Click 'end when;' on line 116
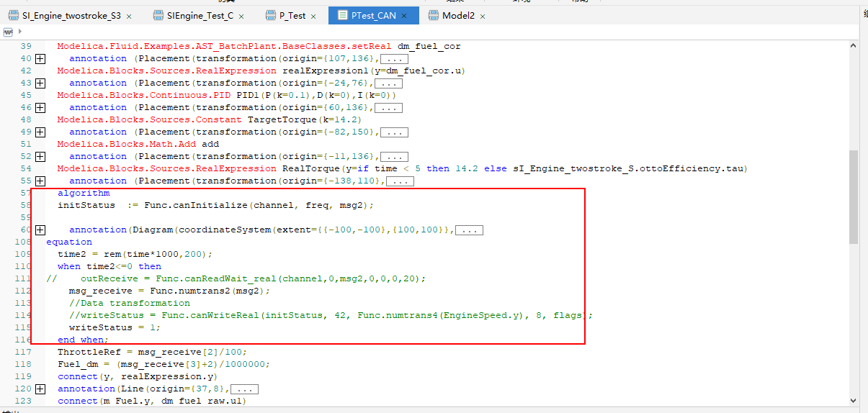The width and height of the screenshot is (868, 413). 84,340
